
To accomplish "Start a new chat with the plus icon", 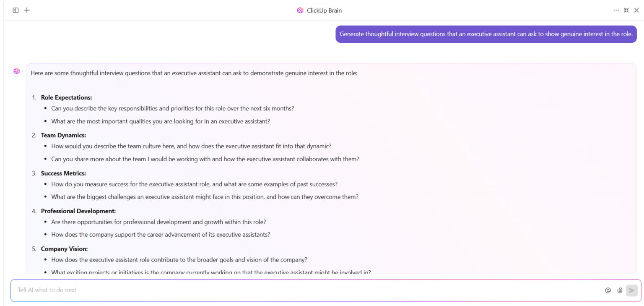I will (27, 10).
